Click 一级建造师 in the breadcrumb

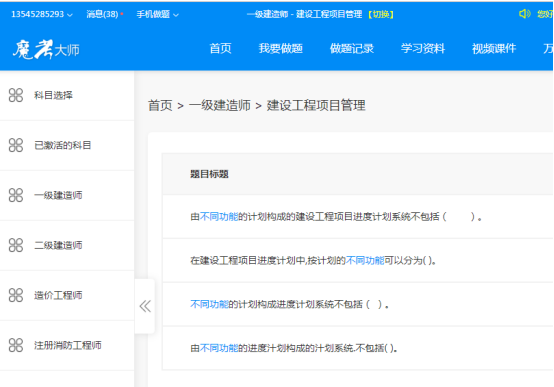220,105
